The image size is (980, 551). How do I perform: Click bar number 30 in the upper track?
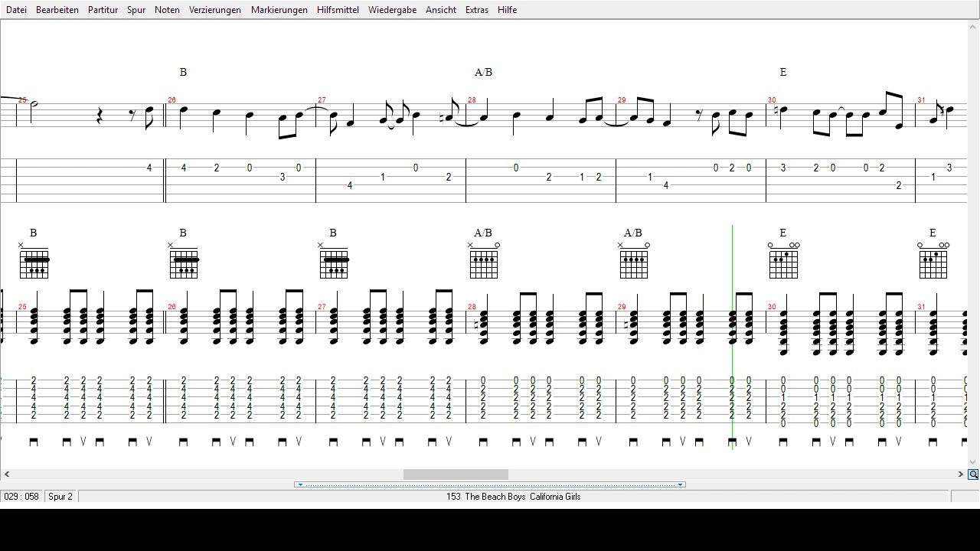click(772, 100)
